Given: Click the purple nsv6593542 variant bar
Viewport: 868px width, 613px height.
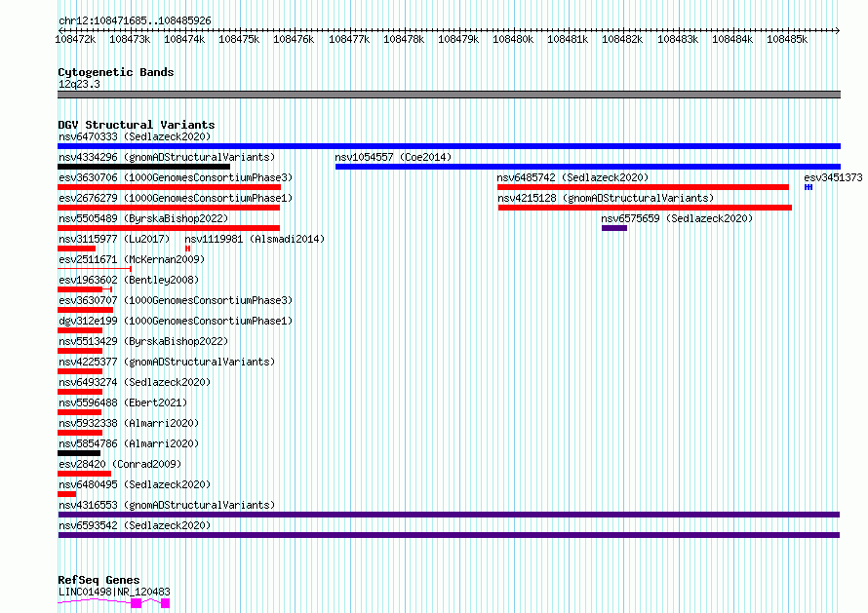Looking at the screenshot, I should pyautogui.click(x=449, y=536).
